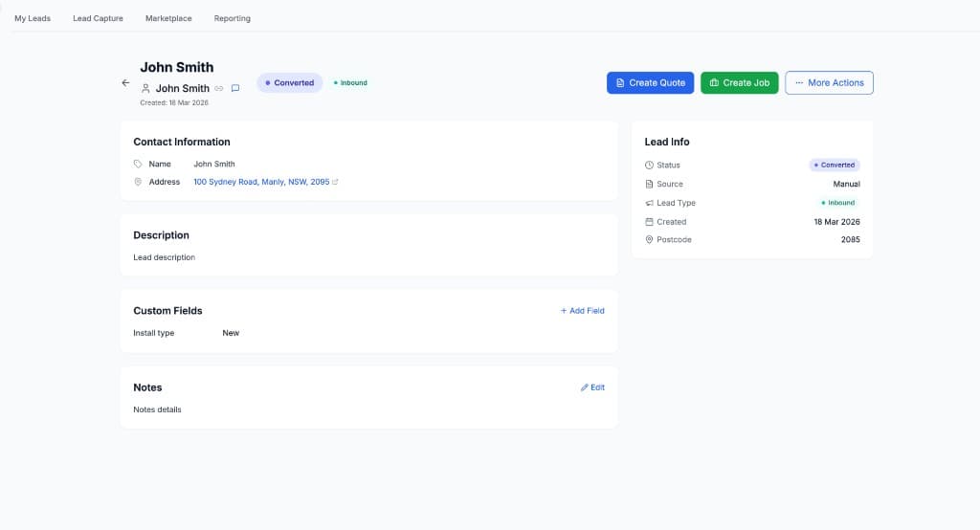Screen dimensions: 980x530
Task: Click the Install type value 'New'
Action: 231,333
